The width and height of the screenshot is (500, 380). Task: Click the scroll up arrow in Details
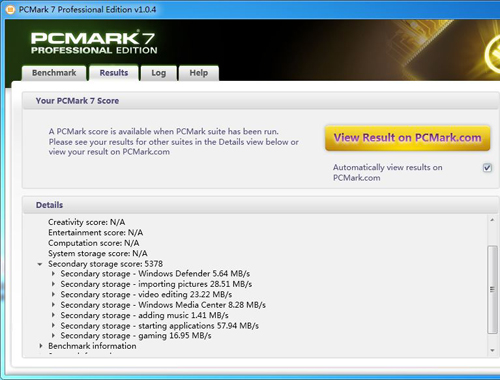492,220
